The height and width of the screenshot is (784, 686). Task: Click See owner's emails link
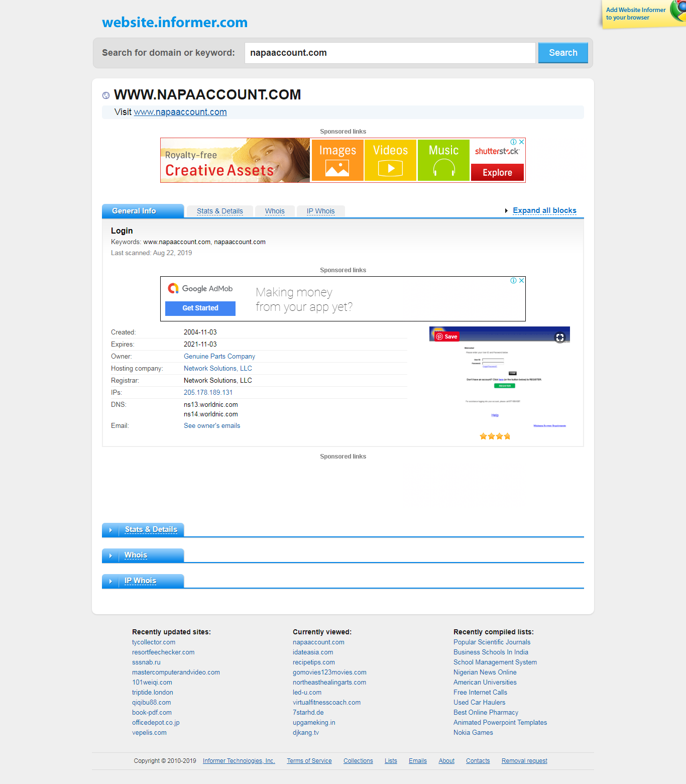point(212,426)
